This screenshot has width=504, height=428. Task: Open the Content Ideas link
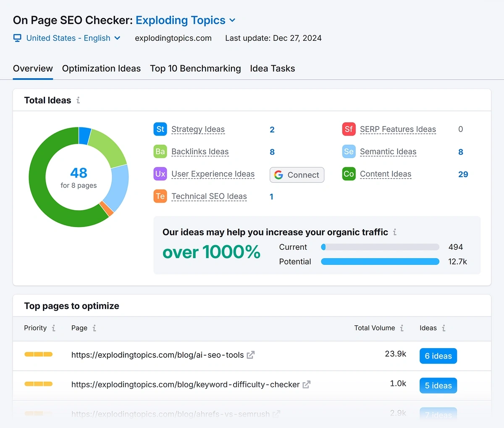386,174
